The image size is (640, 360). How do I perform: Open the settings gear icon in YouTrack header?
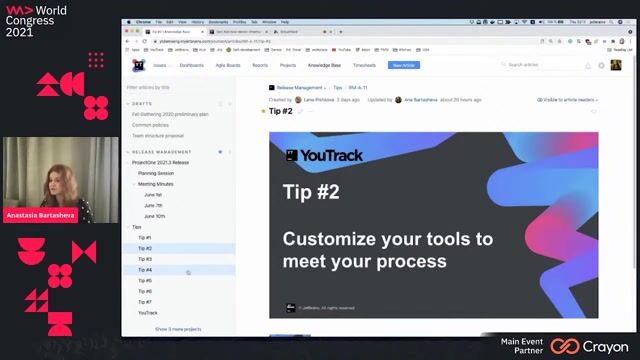tap(601, 65)
